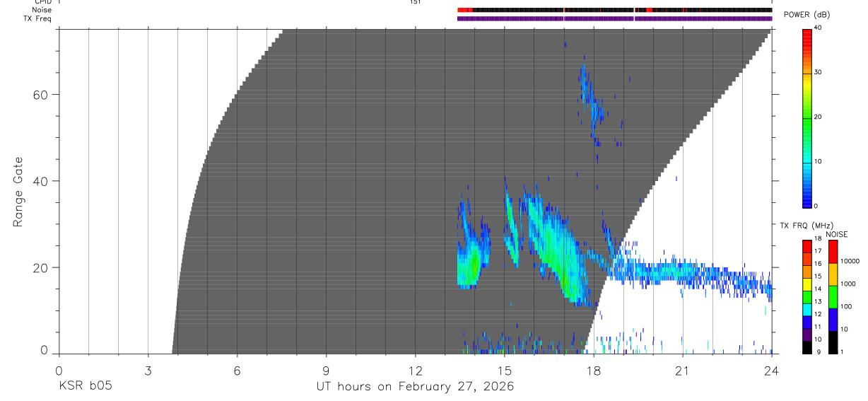Click the x-axis tick label '6'

pos(237,371)
